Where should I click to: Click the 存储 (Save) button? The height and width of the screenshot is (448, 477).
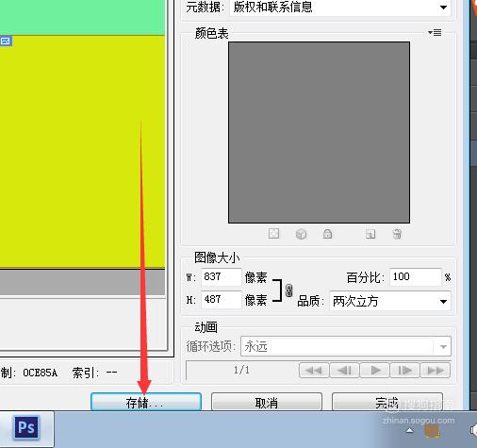click(146, 402)
